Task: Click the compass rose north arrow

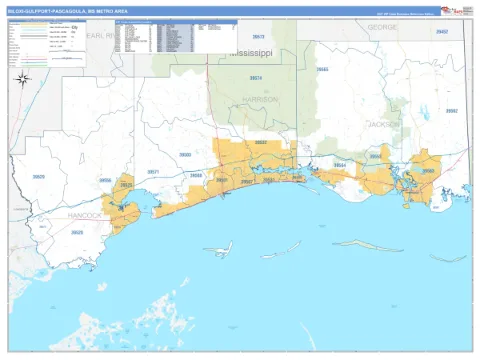Action: [23, 79]
